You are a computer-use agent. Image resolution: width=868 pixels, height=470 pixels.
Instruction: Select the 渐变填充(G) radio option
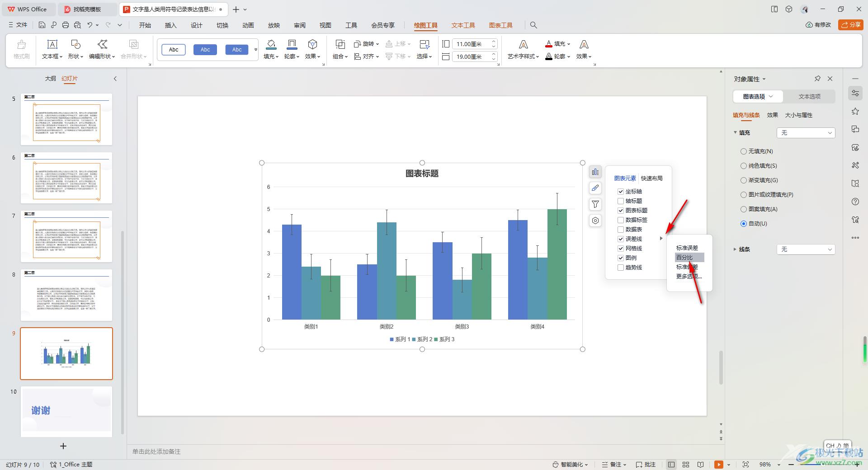744,180
